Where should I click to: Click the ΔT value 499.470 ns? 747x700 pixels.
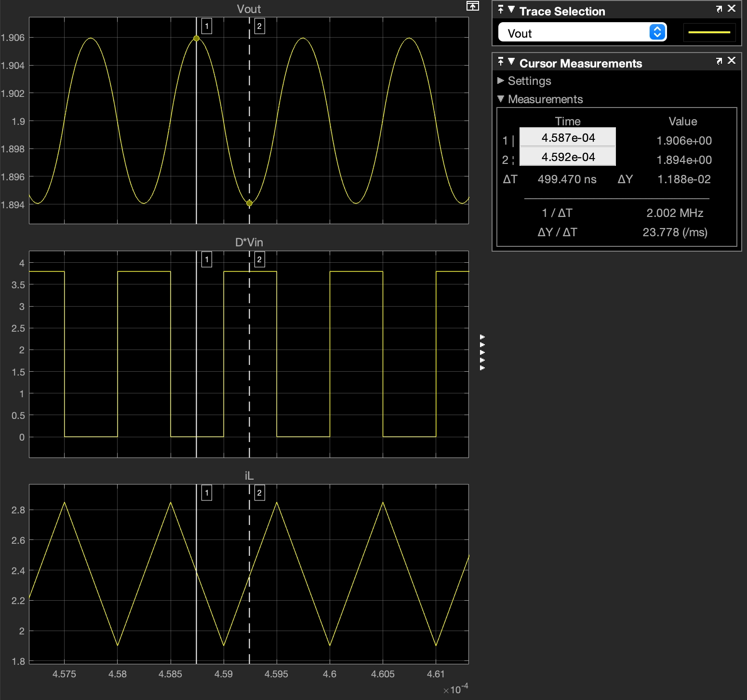567,179
